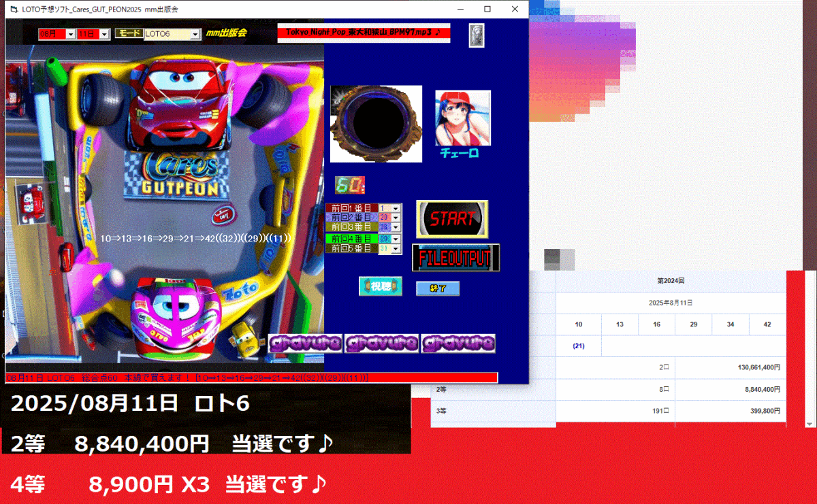
Task: Expand the 前回1番目 number dropdown
Action: pos(396,208)
